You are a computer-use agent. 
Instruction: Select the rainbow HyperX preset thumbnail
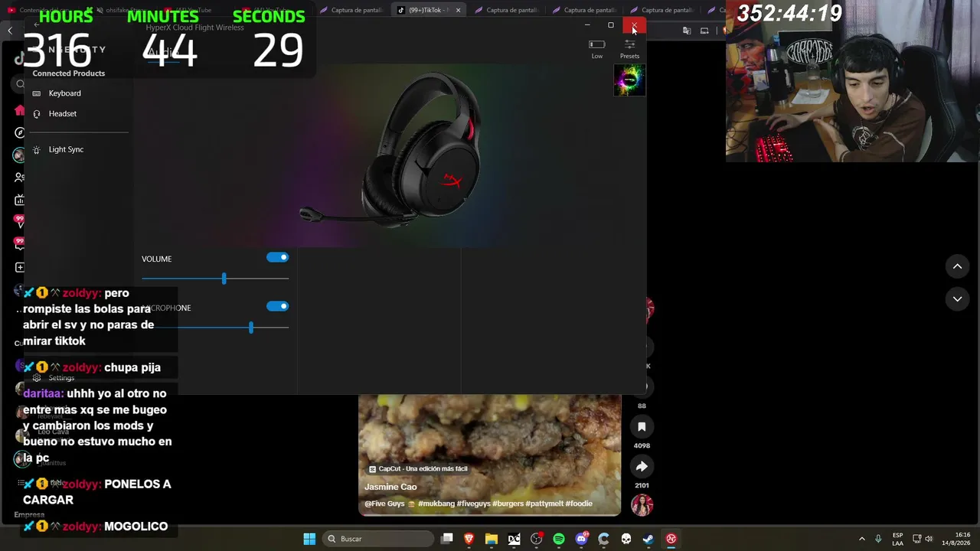629,80
